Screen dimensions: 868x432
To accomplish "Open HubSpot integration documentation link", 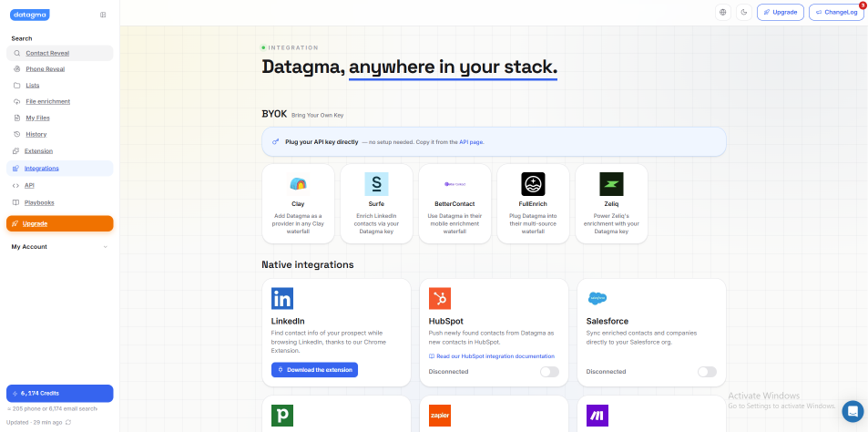I will (x=492, y=356).
